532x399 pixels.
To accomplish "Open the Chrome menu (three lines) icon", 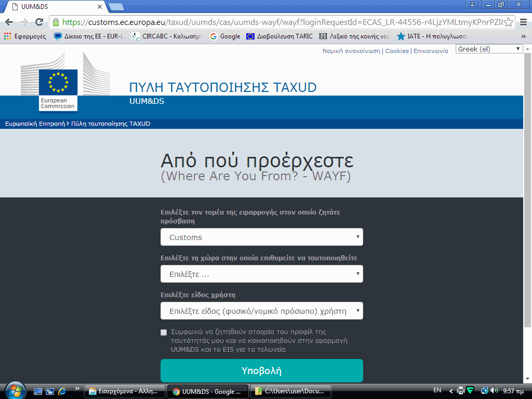I will click(x=523, y=22).
